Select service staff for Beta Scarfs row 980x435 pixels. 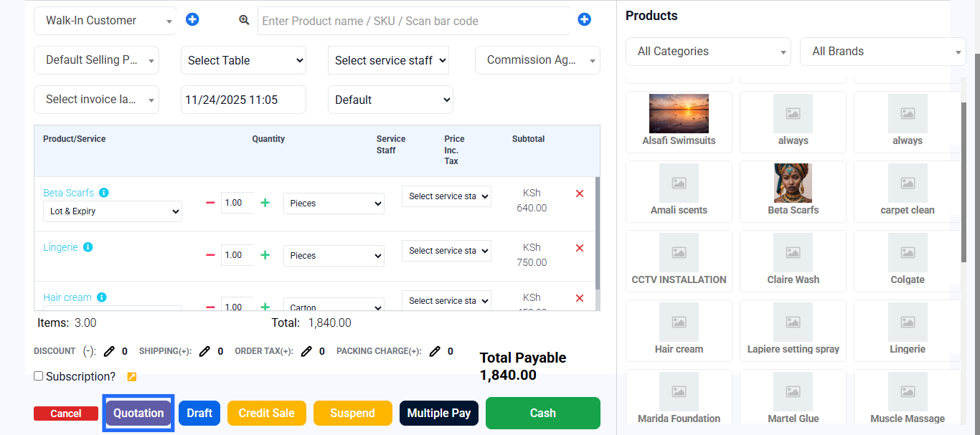click(446, 196)
